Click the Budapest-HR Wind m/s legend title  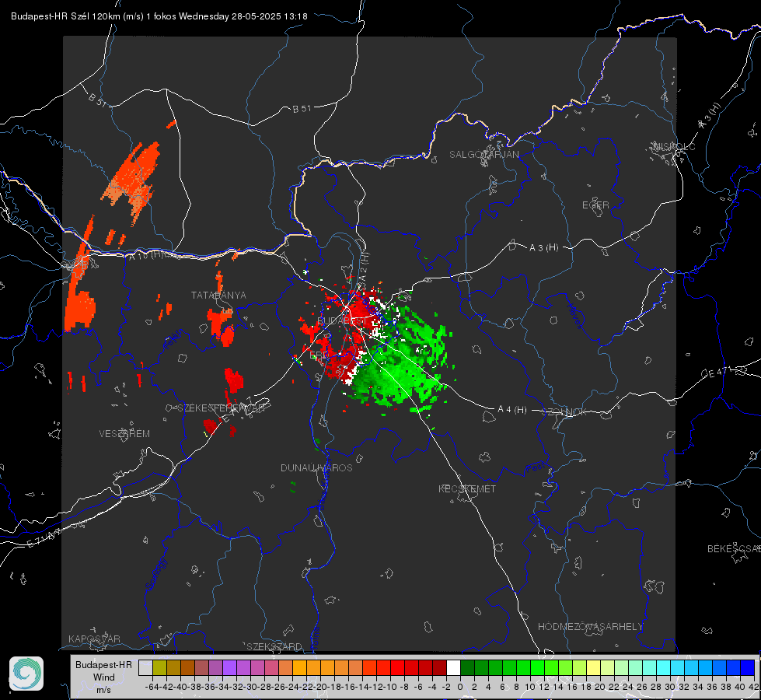[104, 677]
